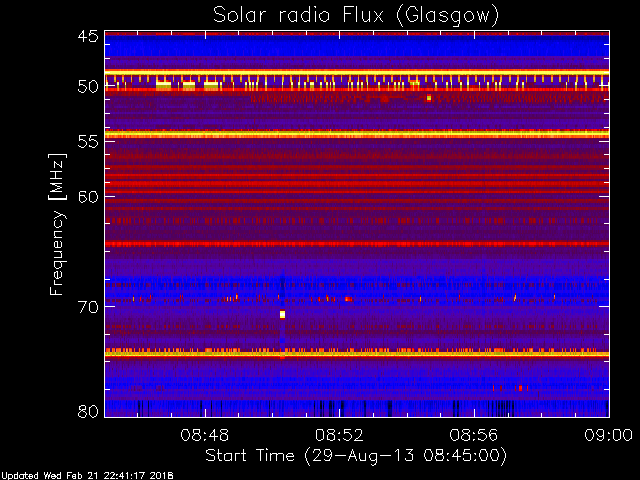The width and height of the screenshot is (640, 480).
Task: Click the 08:52 time tick label
Action: click(339, 435)
